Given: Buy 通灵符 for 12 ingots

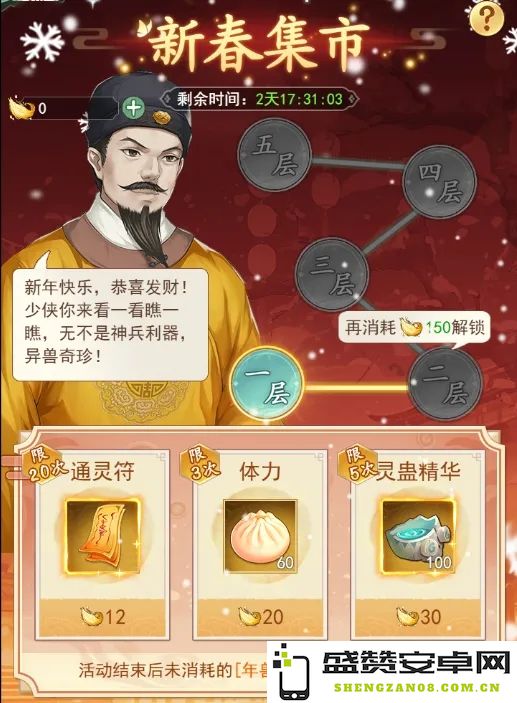Looking at the screenshot, I should point(103,617).
